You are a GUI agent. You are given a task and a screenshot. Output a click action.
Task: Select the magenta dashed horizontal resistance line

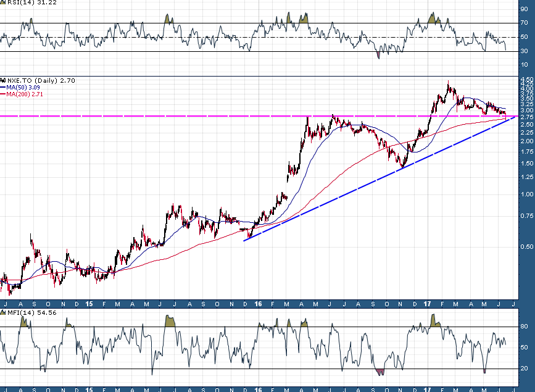point(259,116)
